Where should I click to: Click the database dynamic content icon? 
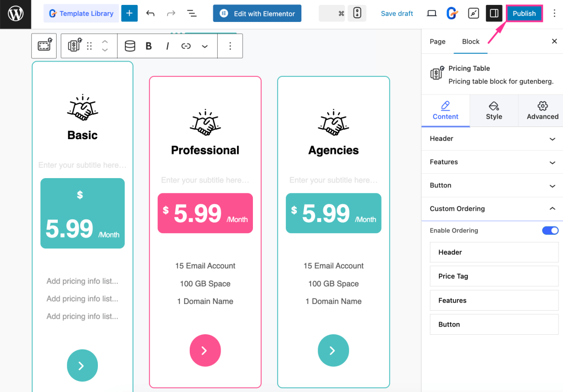pyautogui.click(x=130, y=46)
